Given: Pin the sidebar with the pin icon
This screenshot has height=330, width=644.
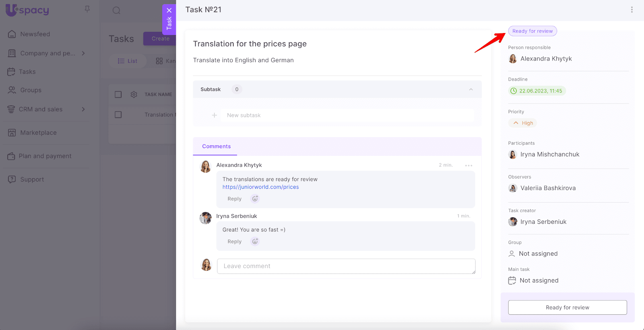Looking at the screenshot, I should (x=87, y=9).
